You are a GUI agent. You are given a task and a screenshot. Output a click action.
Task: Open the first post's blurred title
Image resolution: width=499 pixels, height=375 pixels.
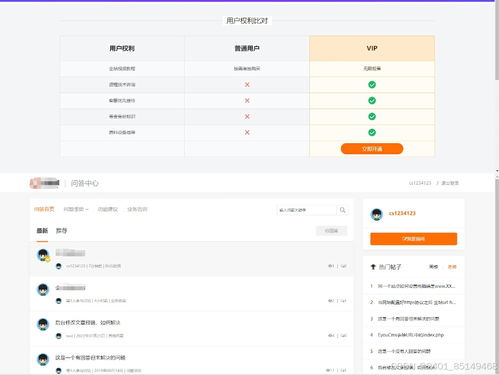[70, 253]
